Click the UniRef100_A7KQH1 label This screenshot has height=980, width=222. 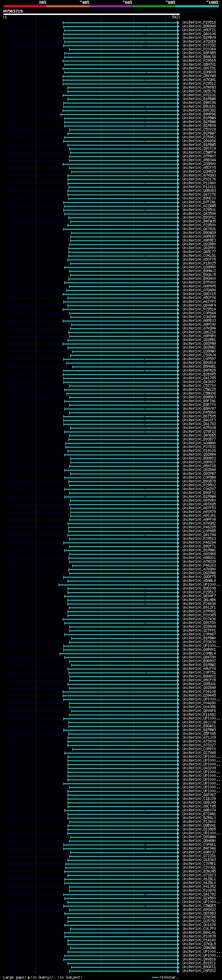pos(199,80)
